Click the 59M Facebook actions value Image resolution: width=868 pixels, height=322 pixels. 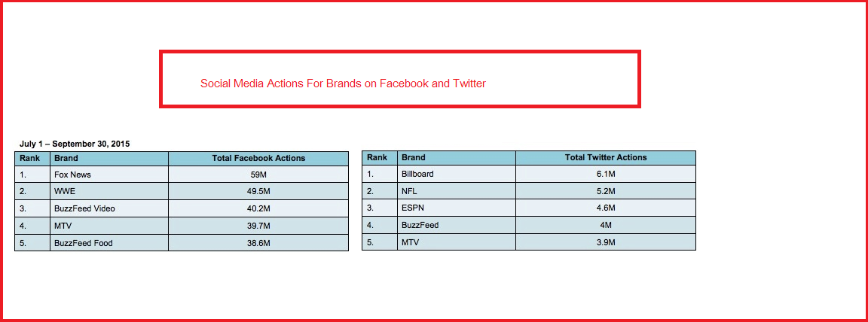[x=258, y=175]
